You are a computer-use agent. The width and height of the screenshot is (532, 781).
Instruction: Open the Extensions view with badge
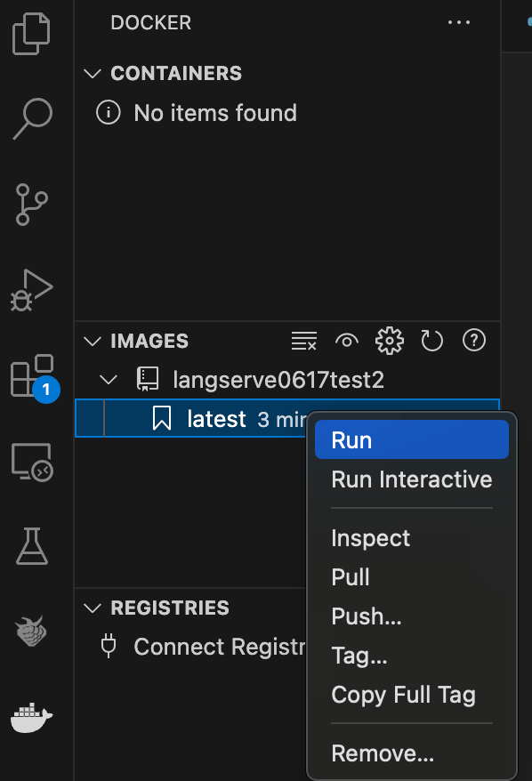(35, 377)
